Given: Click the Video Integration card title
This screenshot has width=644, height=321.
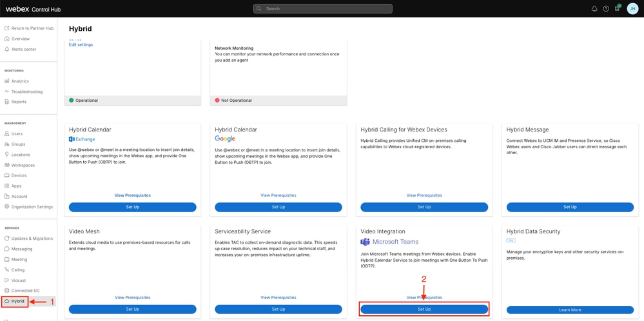Looking at the screenshot, I should [383, 231].
